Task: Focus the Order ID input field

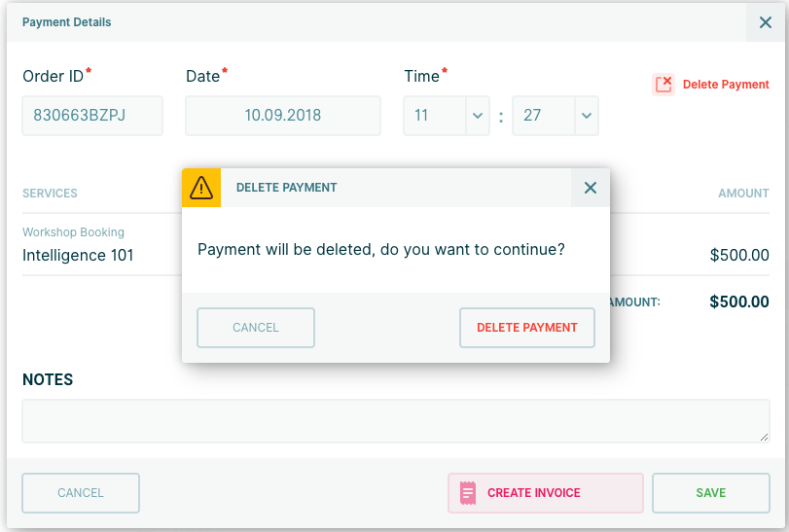Action: pos(92,116)
